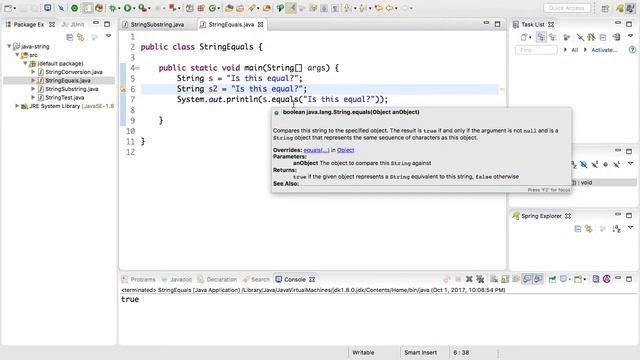Image resolution: width=640 pixels, height=360 pixels.
Task: Click the Smart Insert status bar entry
Action: pyautogui.click(x=420, y=353)
